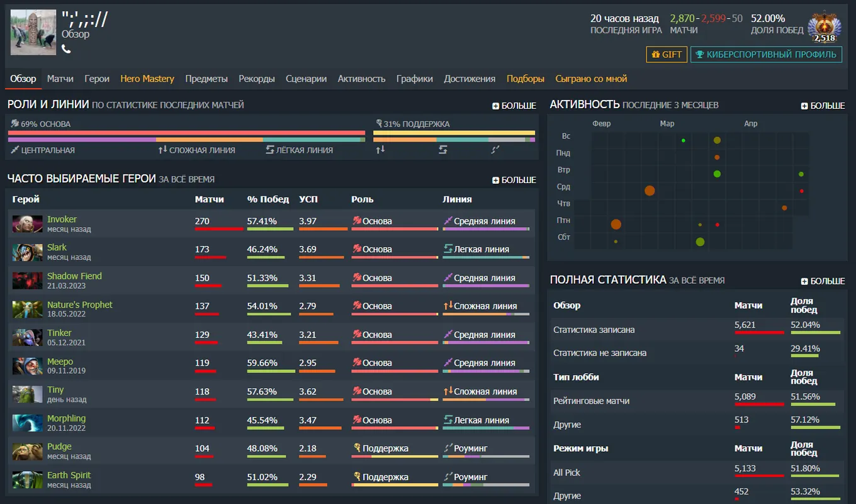
Task: Click the large orange dot on Птн row
Action: pyautogui.click(x=616, y=224)
